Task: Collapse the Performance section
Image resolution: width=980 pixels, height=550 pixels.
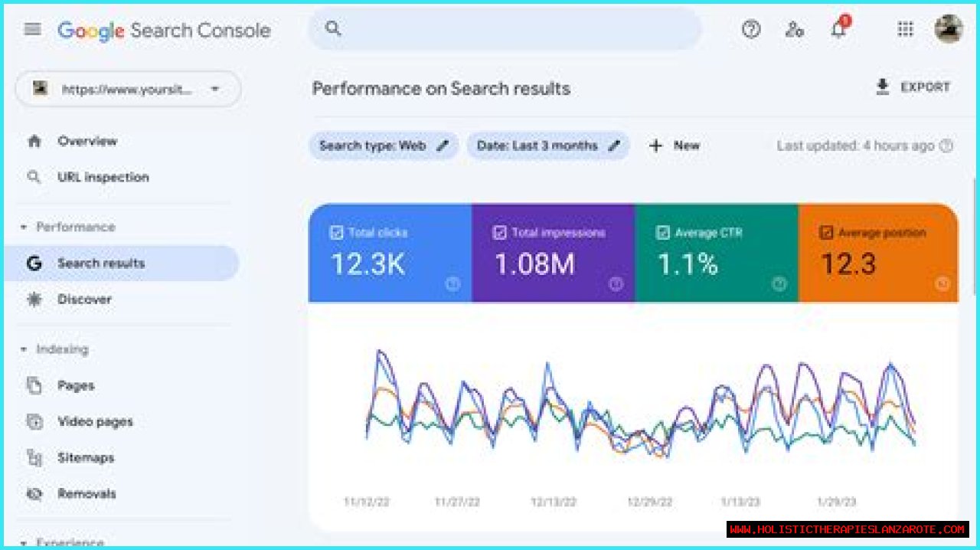Action: coord(23,228)
